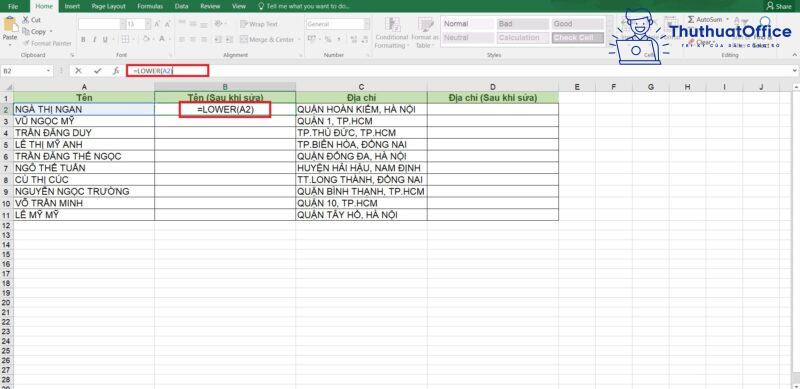Open Format as Table gallery
This screenshot has height=389, width=800.
pyautogui.click(x=425, y=33)
